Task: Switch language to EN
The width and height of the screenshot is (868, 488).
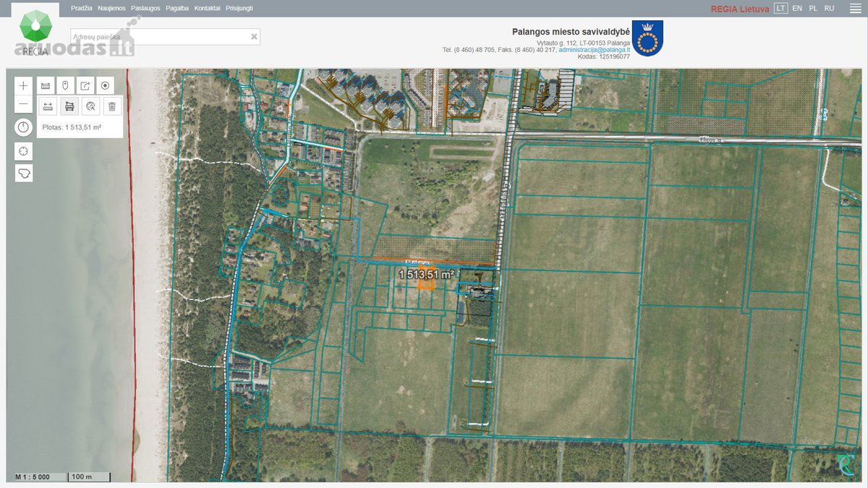Action: (x=797, y=8)
